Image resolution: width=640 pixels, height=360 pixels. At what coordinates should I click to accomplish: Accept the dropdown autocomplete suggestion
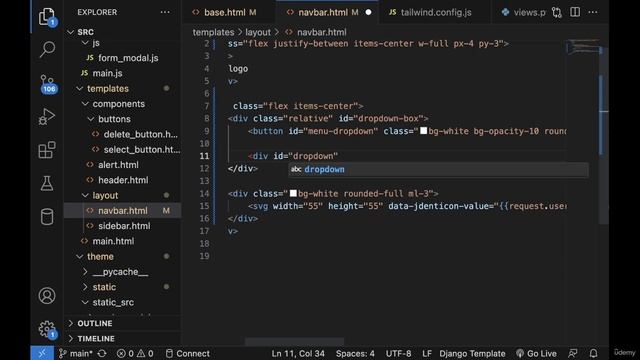[x=438, y=169]
